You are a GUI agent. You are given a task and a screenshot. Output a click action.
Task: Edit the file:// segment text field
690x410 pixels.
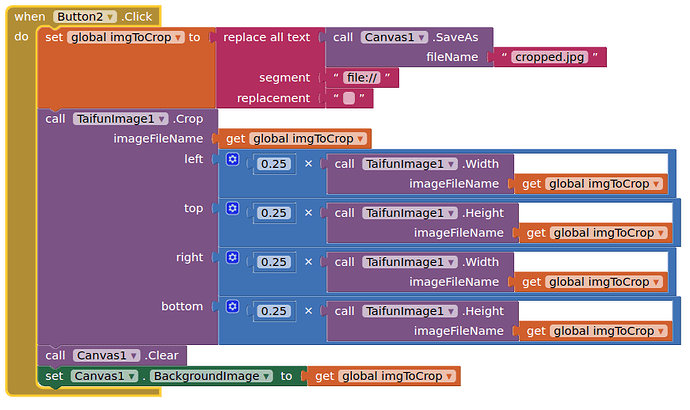362,78
